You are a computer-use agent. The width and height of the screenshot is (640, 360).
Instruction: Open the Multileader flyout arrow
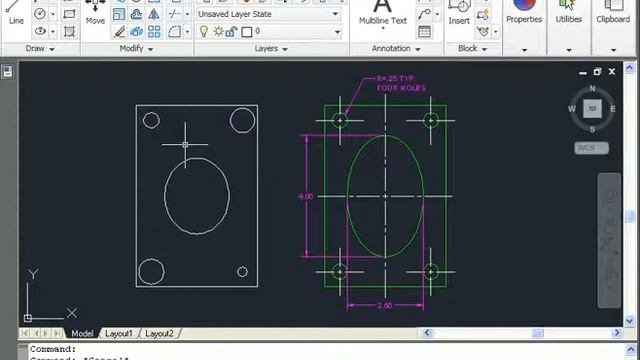point(437,14)
